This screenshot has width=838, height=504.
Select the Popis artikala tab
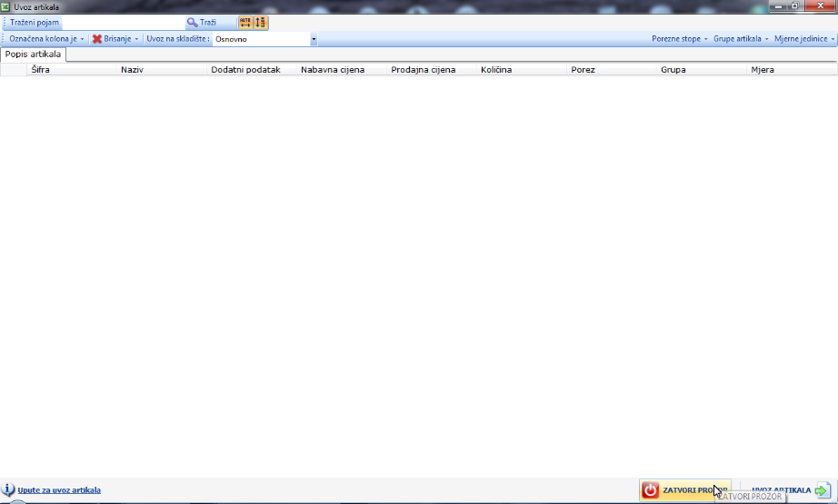click(33, 54)
